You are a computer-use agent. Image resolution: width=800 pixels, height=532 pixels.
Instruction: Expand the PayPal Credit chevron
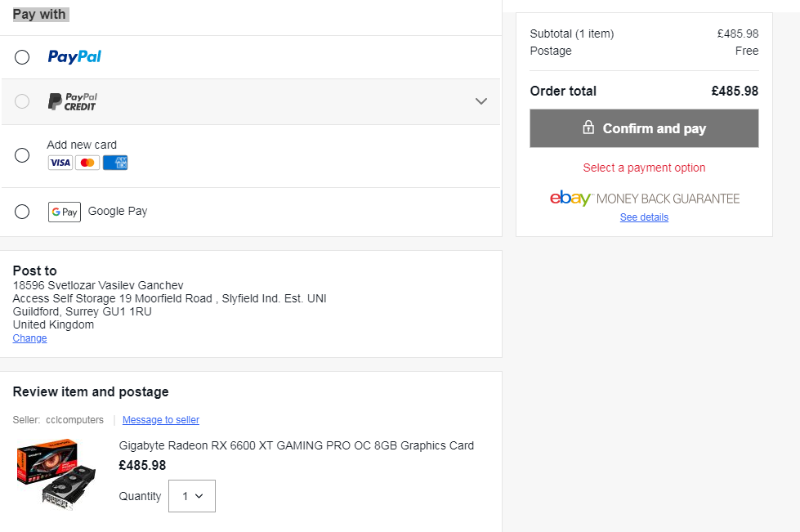[x=481, y=101]
